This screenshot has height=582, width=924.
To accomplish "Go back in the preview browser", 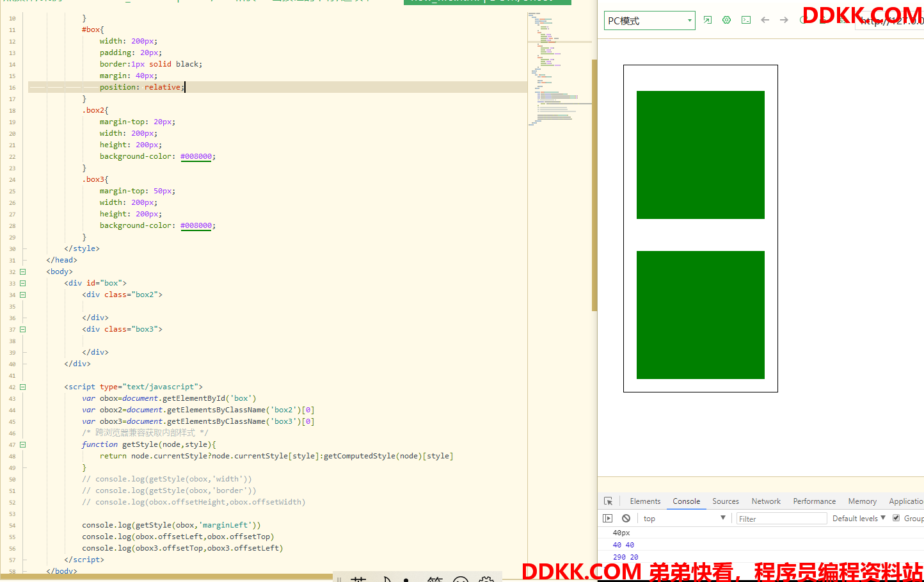I will pyautogui.click(x=765, y=20).
